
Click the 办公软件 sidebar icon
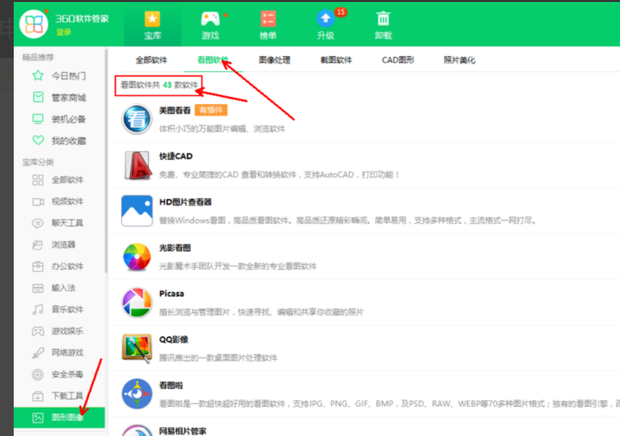tap(38, 266)
